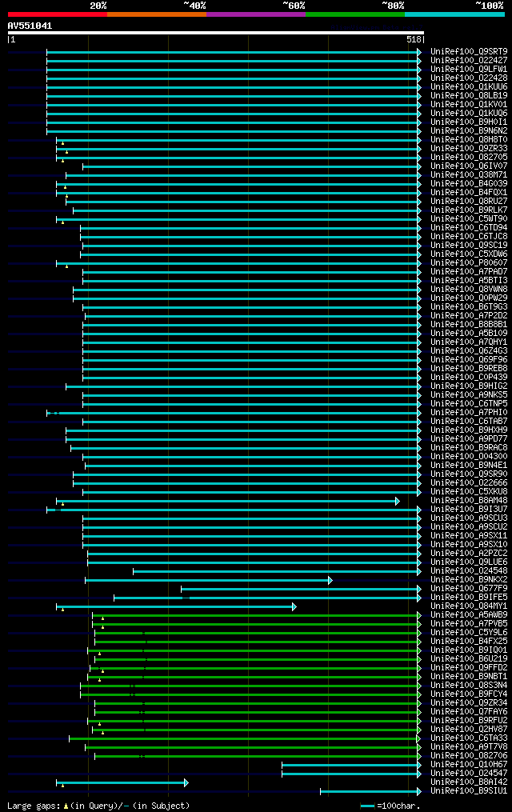Click the cyan ~100% identity legend bar
The image size is (512, 812).
point(454,14)
